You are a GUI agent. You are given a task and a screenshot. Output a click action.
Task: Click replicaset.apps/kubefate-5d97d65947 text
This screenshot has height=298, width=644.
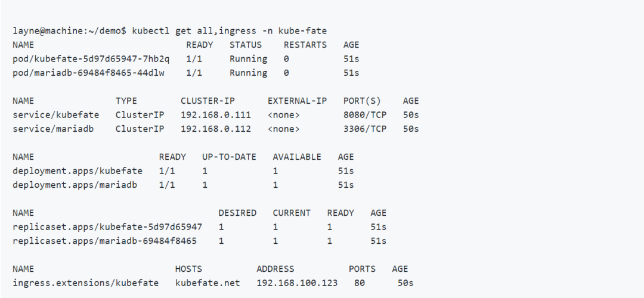click(x=107, y=227)
